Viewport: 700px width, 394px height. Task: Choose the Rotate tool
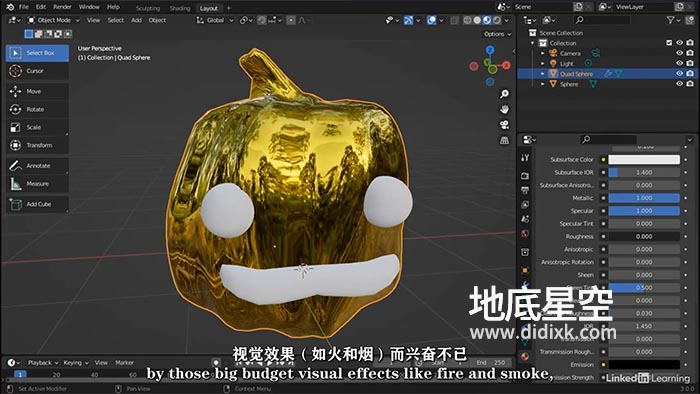coord(37,109)
